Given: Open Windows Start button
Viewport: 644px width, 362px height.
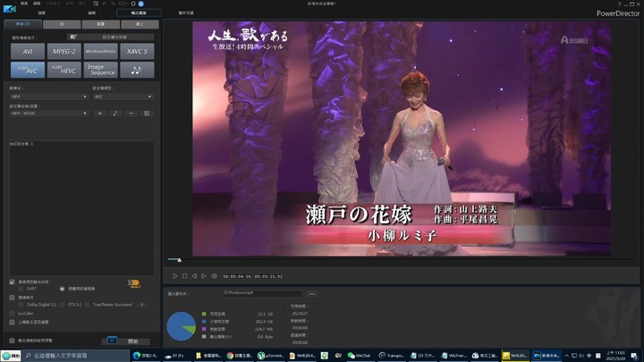Looking at the screenshot, I should (11, 356).
